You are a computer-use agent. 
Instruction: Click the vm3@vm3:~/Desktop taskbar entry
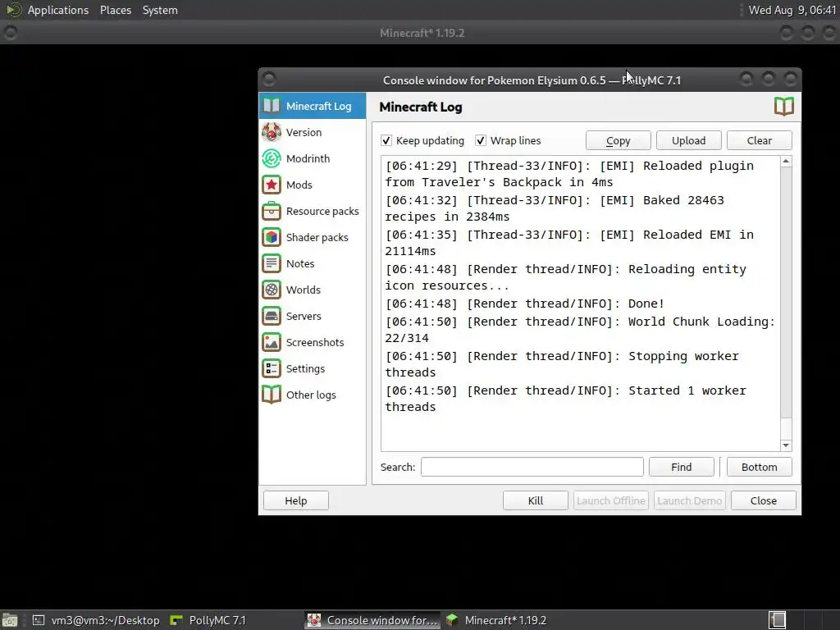coord(97,620)
